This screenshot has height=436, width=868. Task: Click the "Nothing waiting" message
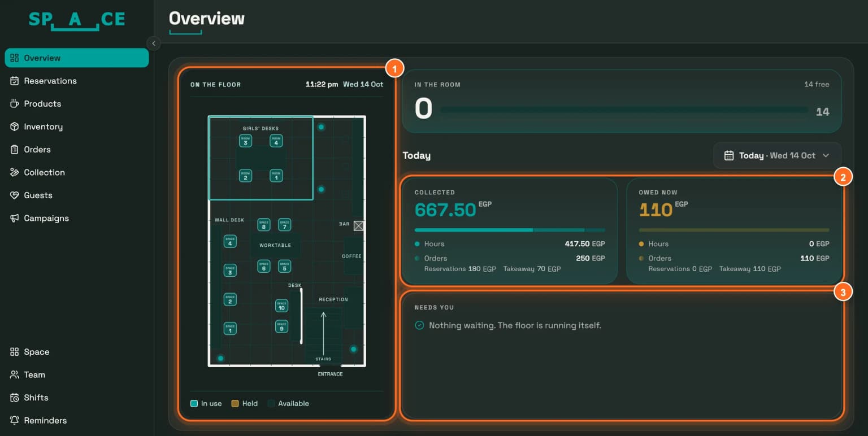pyautogui.click(x=515, y=325)
